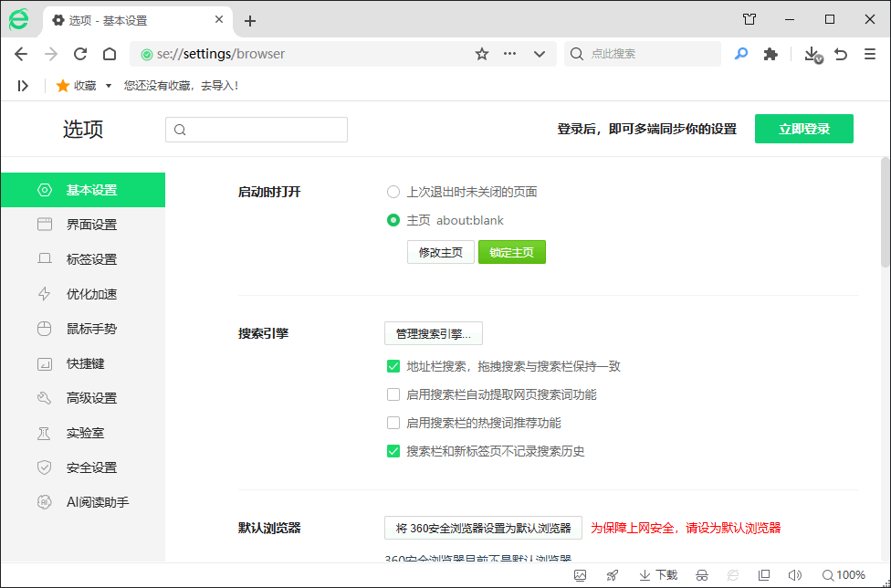Open 高级设置 sidebar section

tap(91, 398)
